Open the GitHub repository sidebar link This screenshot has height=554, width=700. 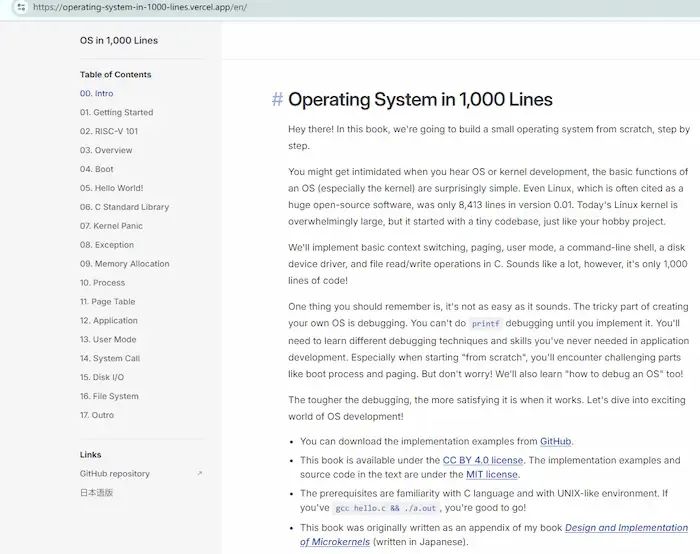tap(115, 473)
